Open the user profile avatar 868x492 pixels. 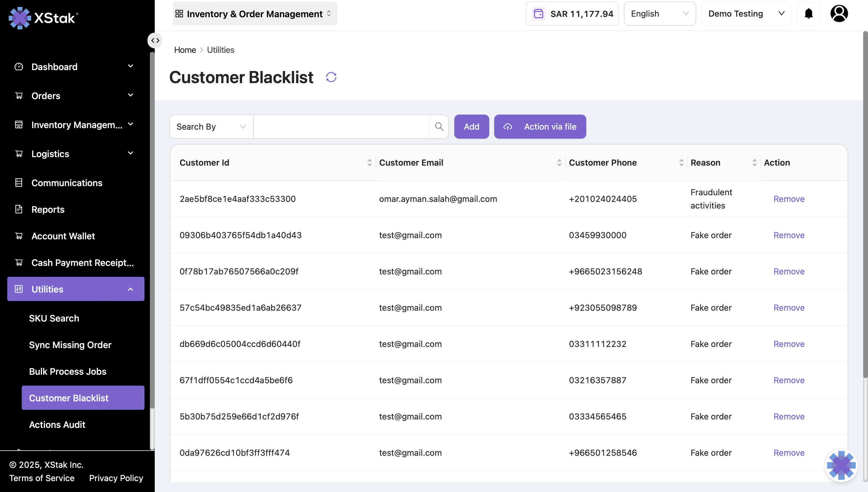(x=839, y=14)
